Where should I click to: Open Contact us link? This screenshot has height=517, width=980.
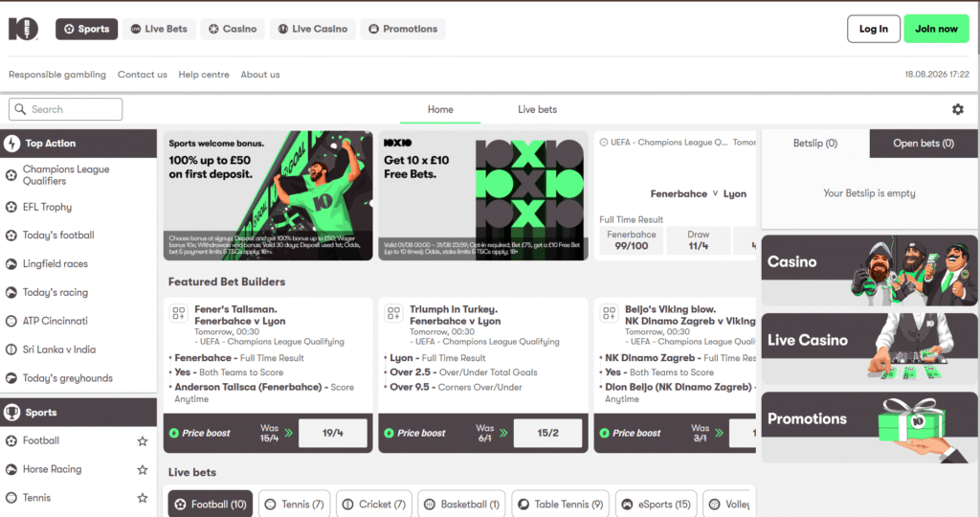(143, 75)
